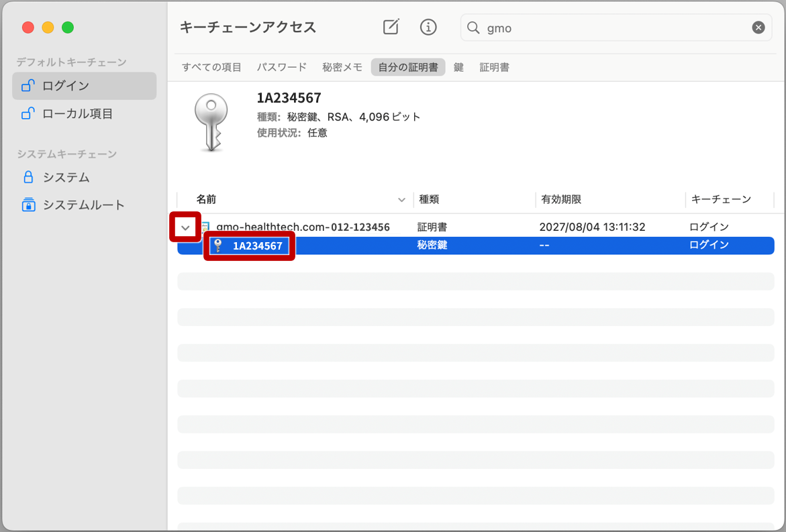Sort by the 有効期限 column header
Image resolution: width=786 pixels, height=532 pixels.
561,199
